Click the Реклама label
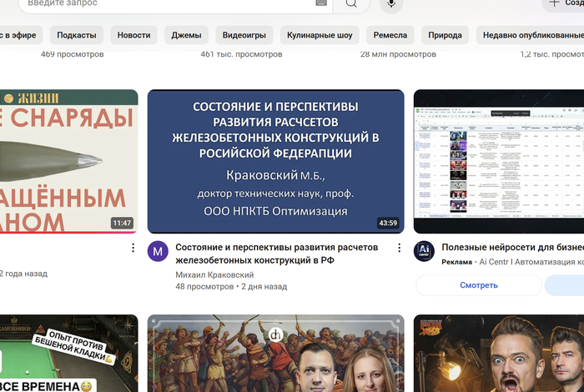Image resolution: width=584 pixels, height=392 pixels. click(x=456, y=262)
